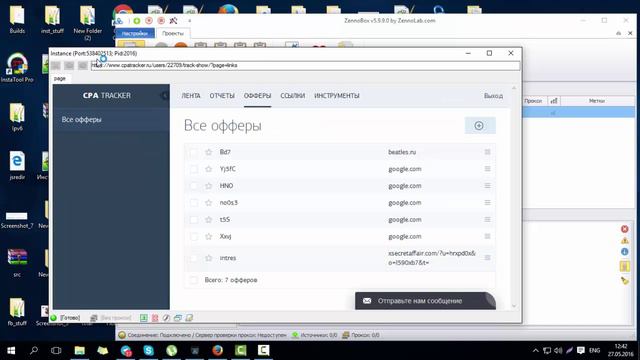This screenshot has height=360, width=640.
Task: Tick the checkbox for no0s3 offer
Action: click(x=193, y=203)
